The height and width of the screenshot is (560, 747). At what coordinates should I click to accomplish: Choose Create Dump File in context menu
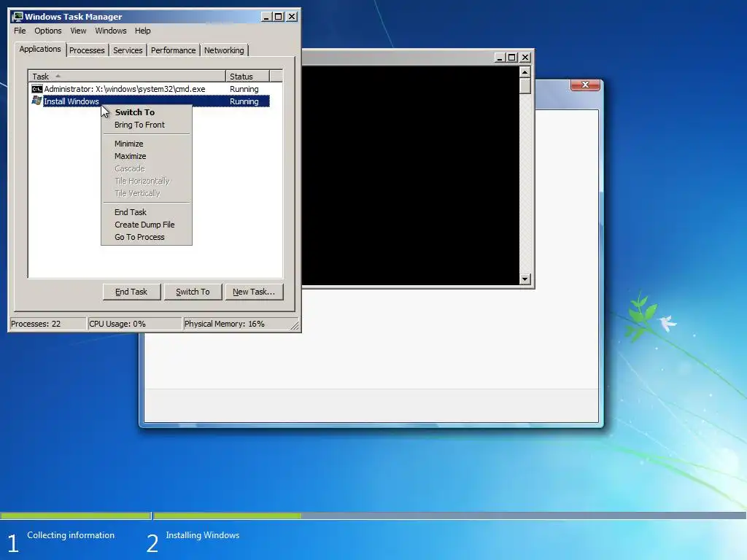[144, 225]
